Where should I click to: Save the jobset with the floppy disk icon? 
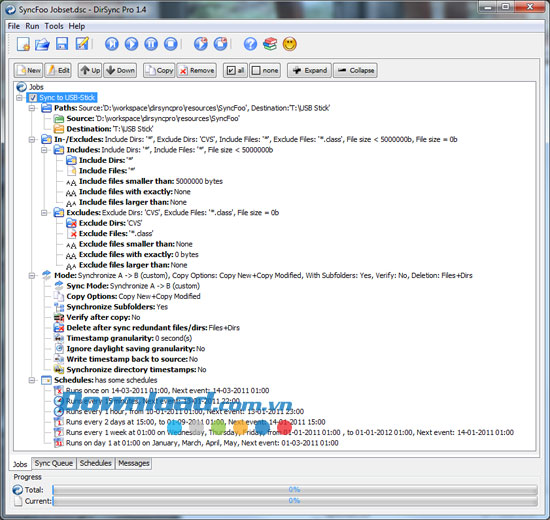[x=62, y=44]
